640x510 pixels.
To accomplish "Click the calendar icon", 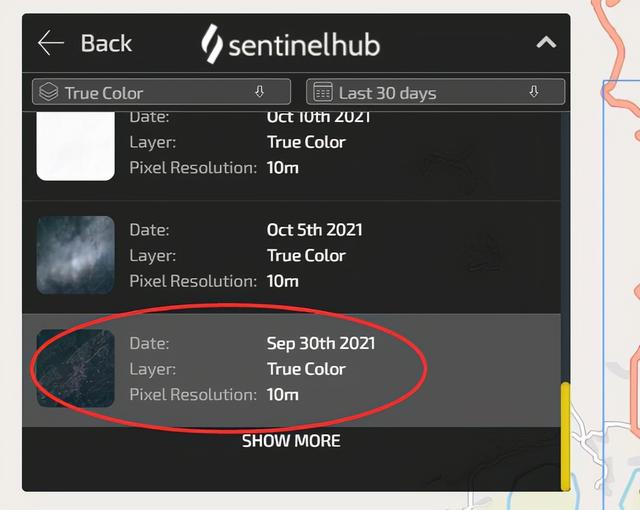I will 323,92.
